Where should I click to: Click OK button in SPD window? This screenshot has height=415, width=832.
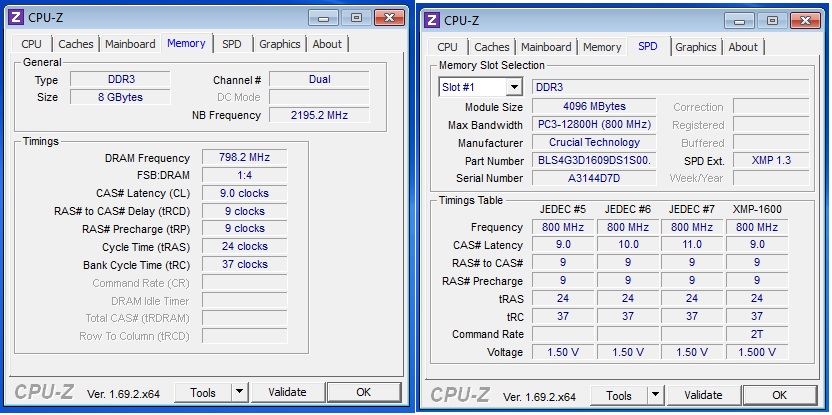(x=779, y=395)
